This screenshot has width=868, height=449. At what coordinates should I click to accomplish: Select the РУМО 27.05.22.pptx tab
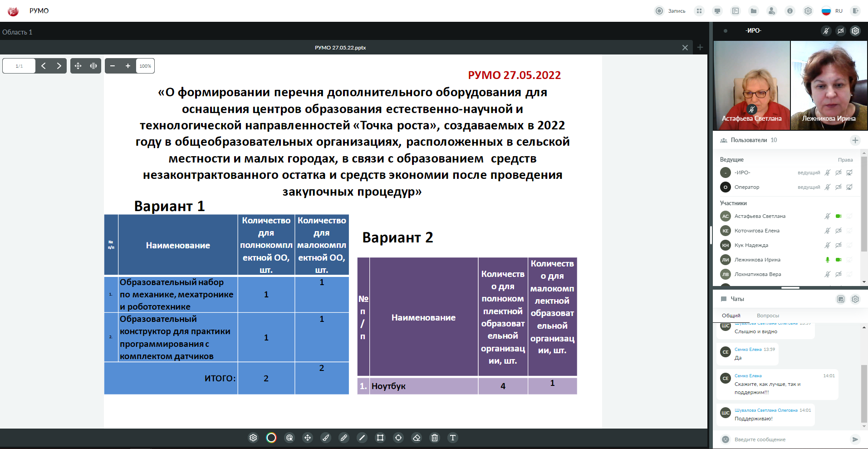340,47
